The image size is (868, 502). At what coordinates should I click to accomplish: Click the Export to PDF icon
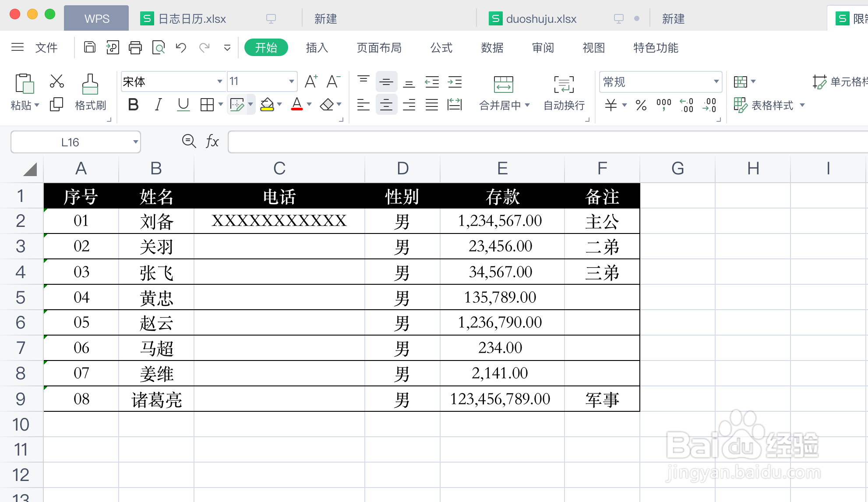point(113,47)
